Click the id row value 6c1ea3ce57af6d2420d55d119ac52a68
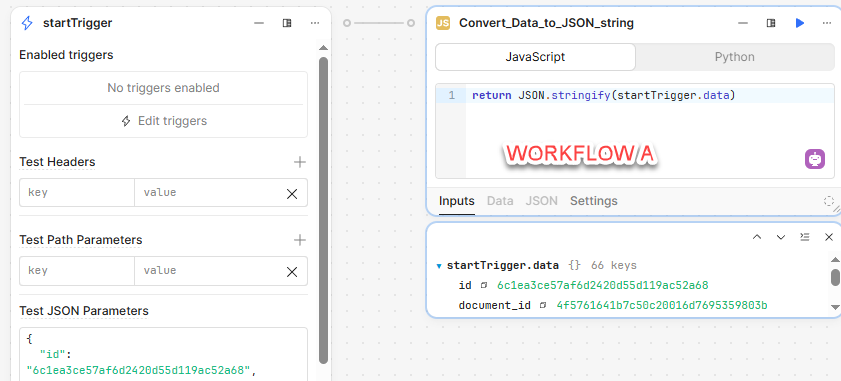841x381 pixels. 603,285
